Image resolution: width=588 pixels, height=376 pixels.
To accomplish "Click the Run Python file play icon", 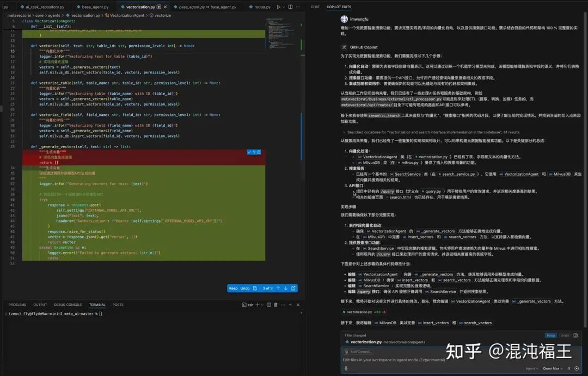I will click(x=278, y=7).
